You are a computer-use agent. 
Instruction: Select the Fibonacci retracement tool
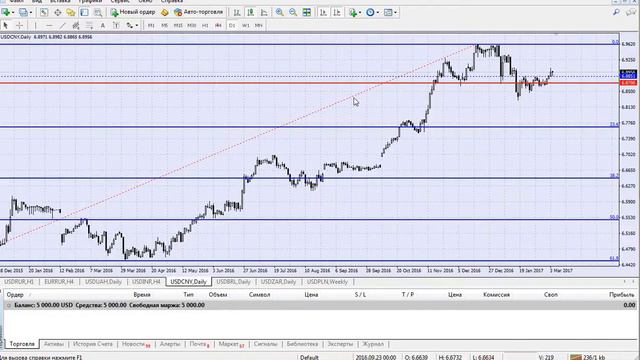click(x=89, y=25)
